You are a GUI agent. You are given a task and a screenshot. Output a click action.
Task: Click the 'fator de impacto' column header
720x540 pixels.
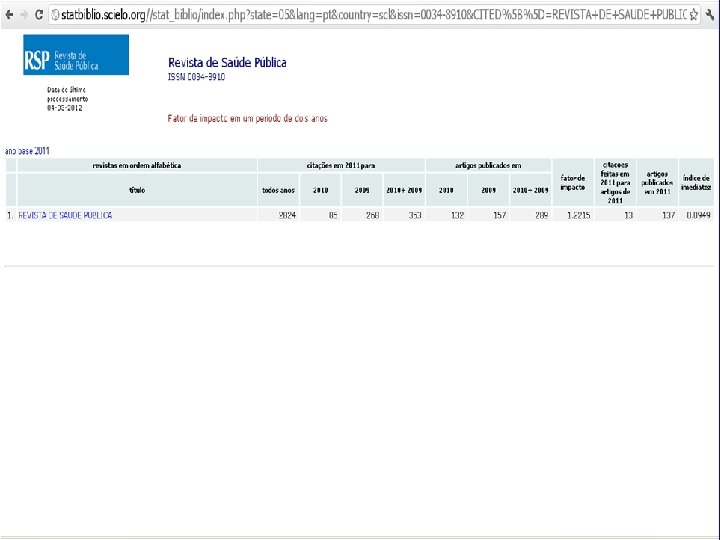573,182
